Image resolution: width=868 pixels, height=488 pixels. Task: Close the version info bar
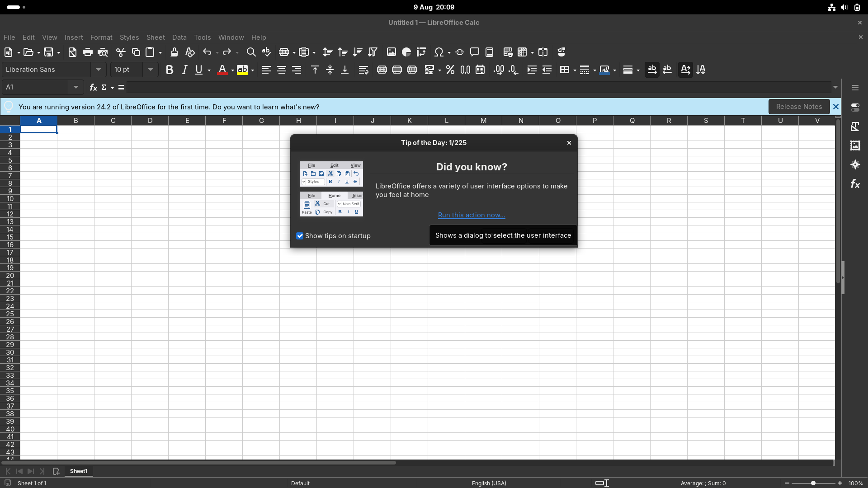click(x=835, y=107)
